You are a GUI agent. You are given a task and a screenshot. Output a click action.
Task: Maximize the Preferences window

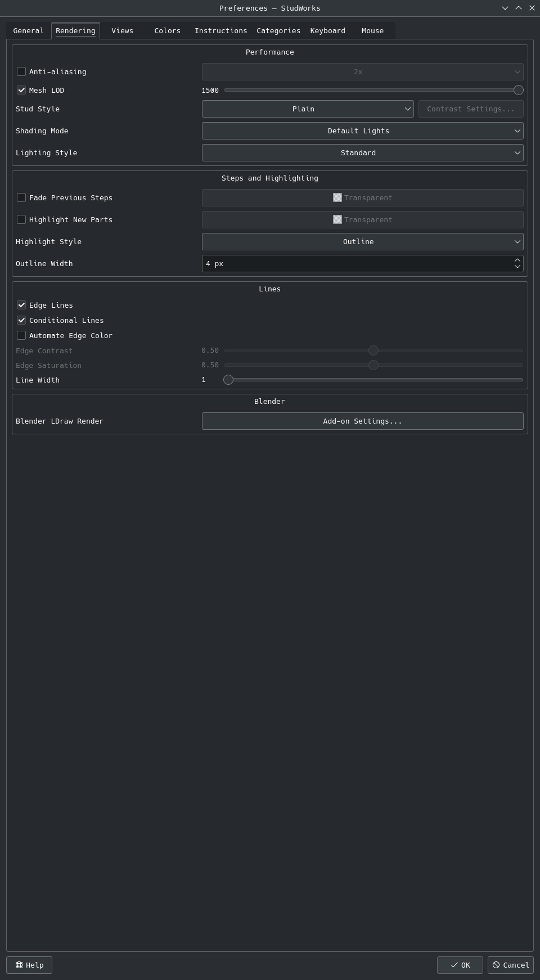(519, 8)
